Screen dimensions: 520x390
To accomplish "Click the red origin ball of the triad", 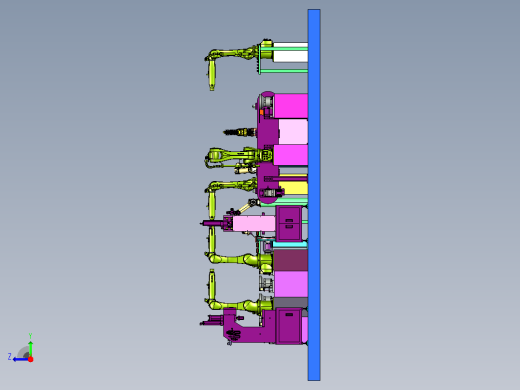I will pyautogui.click(x=31, y=359).
